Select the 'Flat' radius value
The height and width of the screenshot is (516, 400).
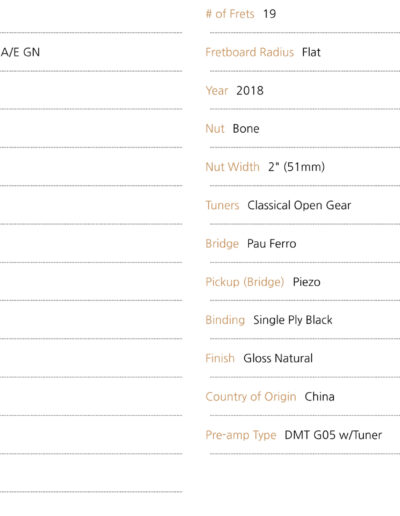(311, 52)
